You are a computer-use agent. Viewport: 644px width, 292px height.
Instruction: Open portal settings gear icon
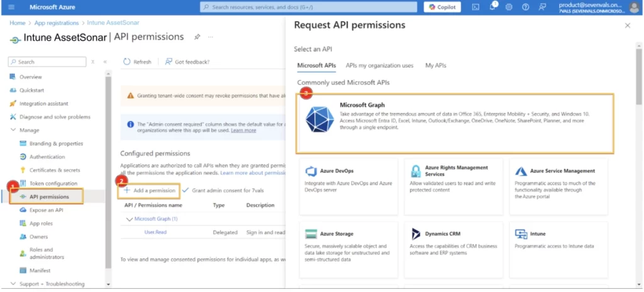point(509,7)
